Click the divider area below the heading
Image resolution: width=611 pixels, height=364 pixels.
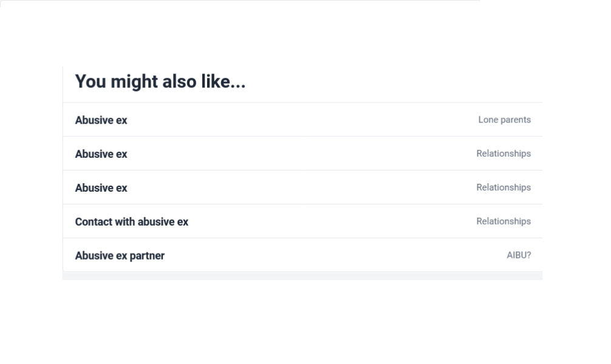304,103
